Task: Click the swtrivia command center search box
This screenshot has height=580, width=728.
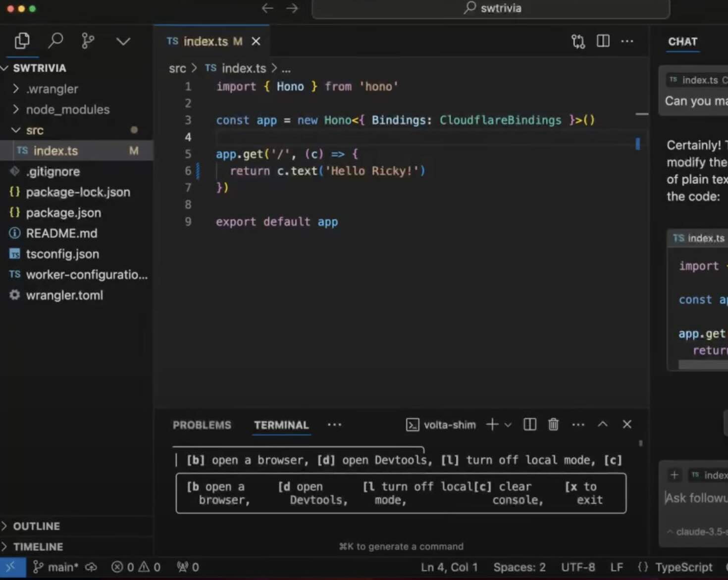Action: tap(491, 8)
